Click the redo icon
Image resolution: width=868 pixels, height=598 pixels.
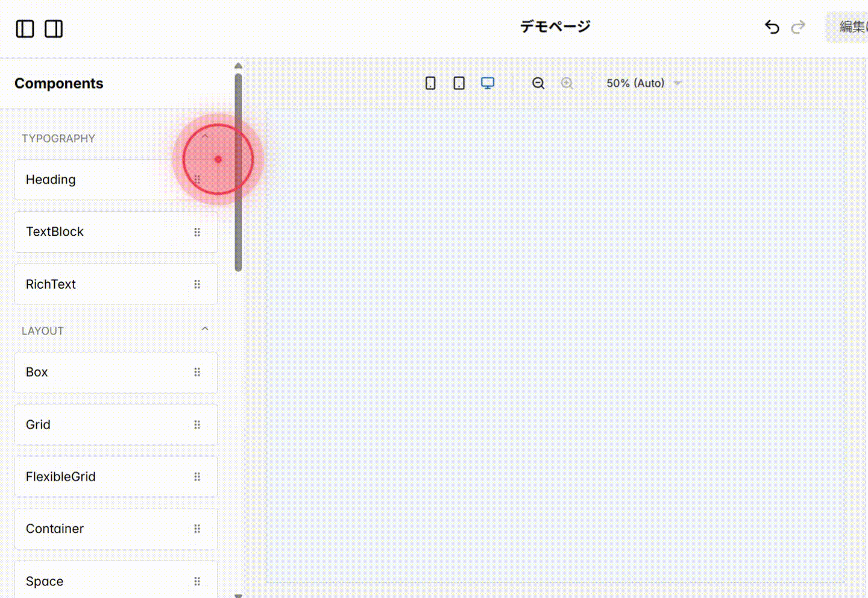pyautogui.click(x=797, y=27)
